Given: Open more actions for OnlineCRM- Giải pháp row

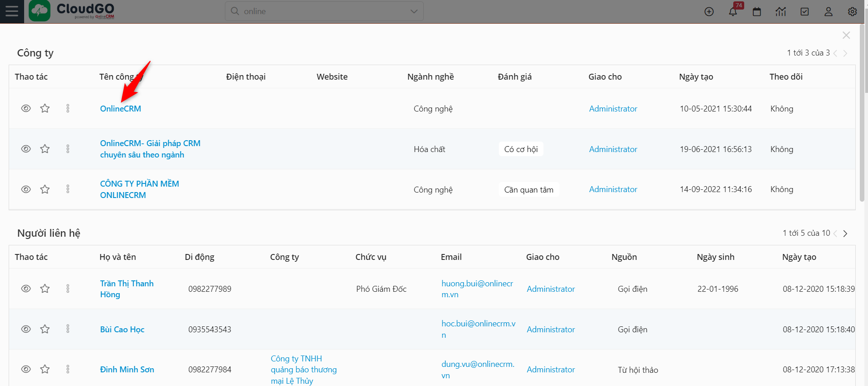Looking at the screenshot, I should click(68, 149).
